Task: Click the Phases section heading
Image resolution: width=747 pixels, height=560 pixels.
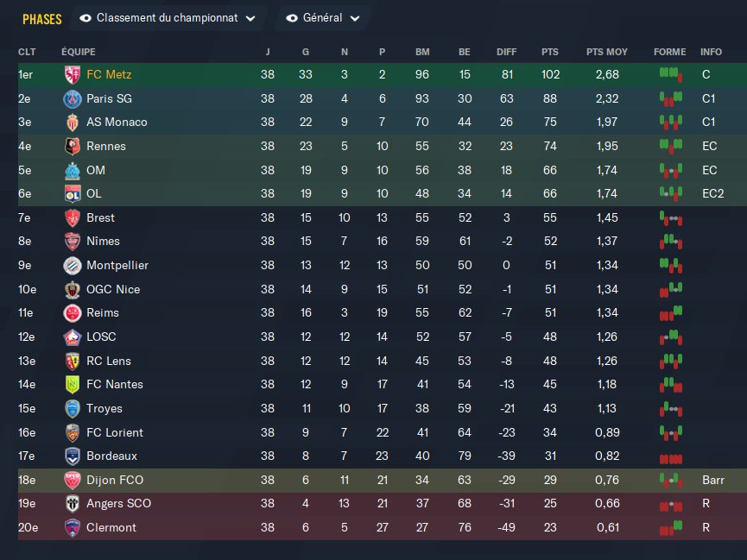Action: [42, 19]
